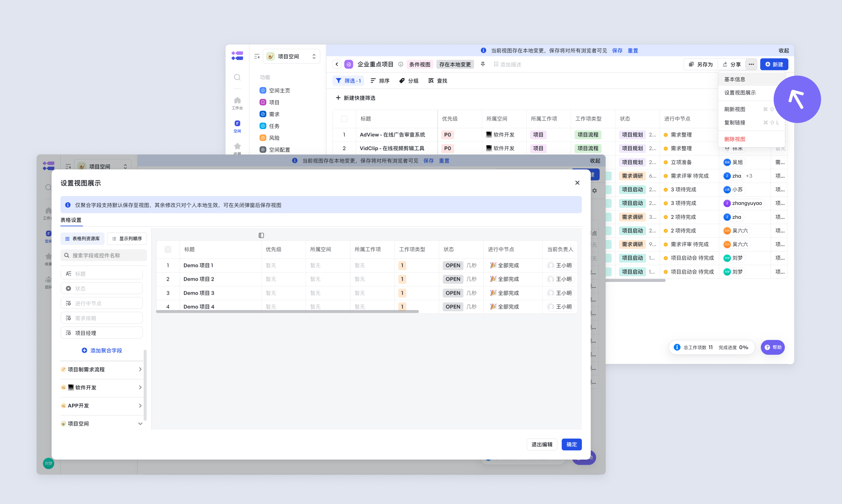Click the vertical scrollbar of the dialog field list
This screenshot has width=842, height=504.
pyautogui.click(x=145, y=385)
